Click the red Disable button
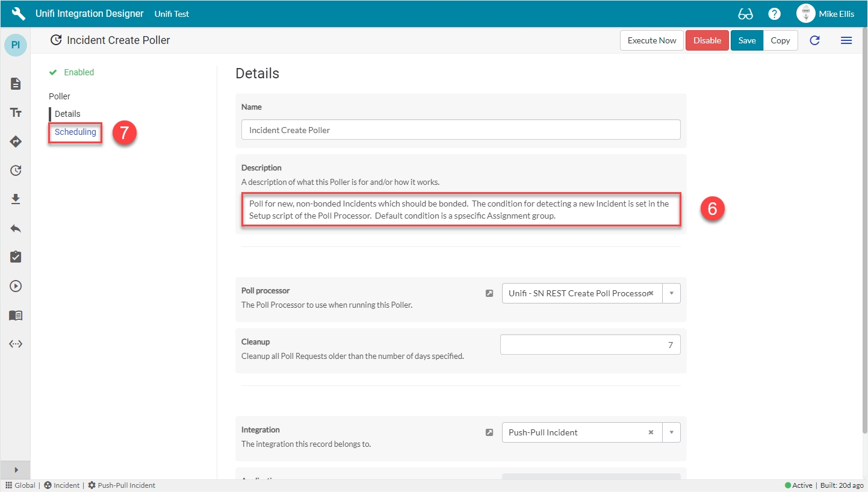This screenshot has height=492, width=868. (x=707, y=40)
